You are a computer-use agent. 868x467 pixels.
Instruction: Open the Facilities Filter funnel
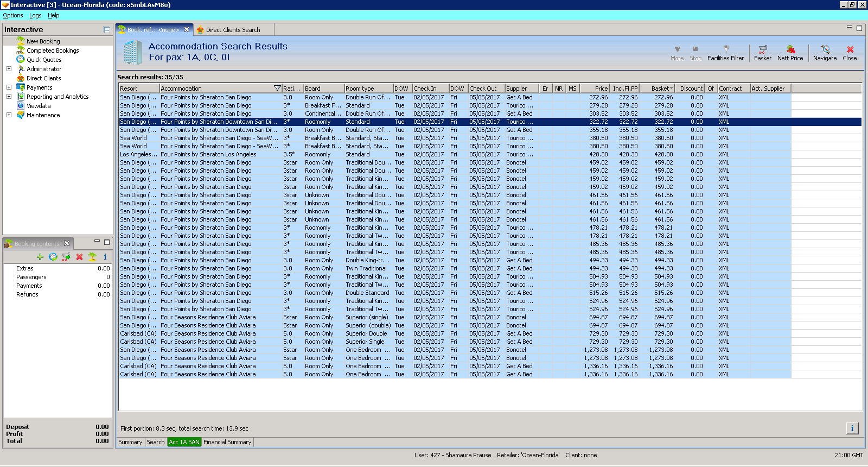click(725, 53)
